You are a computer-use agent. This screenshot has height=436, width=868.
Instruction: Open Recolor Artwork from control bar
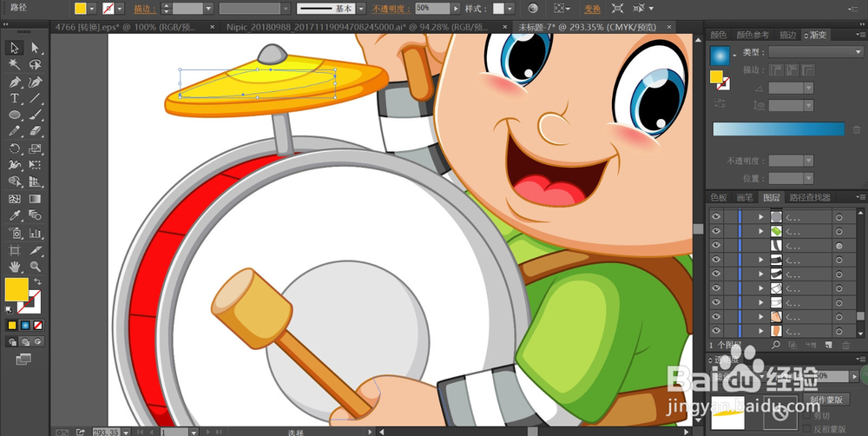pos(533,9)
